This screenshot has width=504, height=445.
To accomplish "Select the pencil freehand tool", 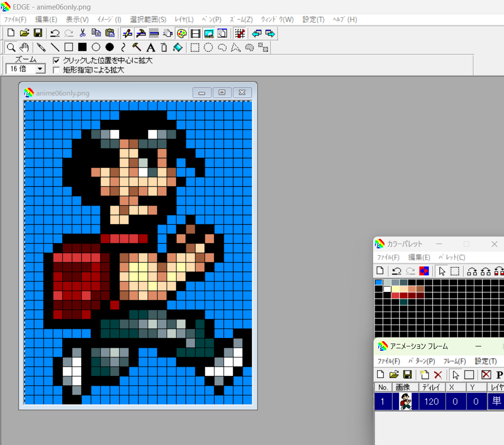I will click(x=41, y=47).
